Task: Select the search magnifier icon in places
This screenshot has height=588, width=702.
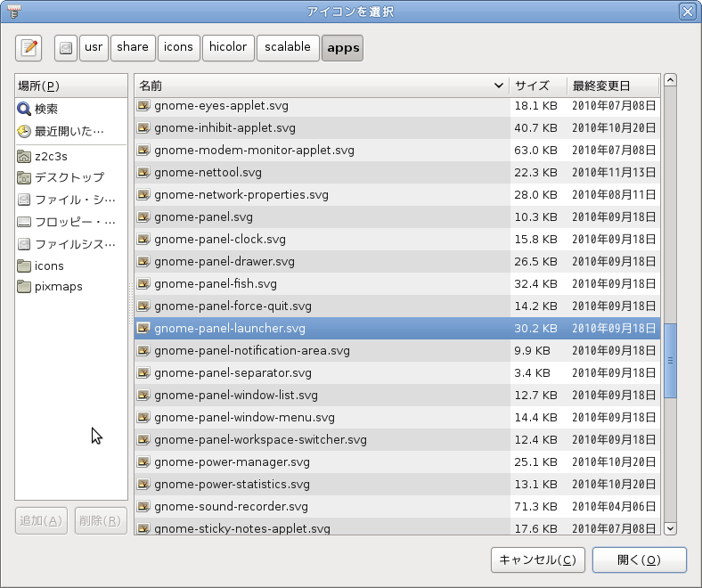Action: pos(24,109)
